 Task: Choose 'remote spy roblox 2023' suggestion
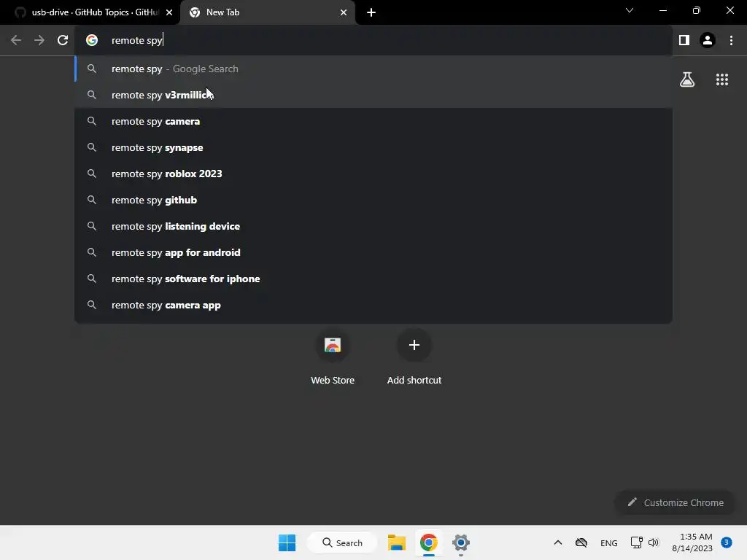point(373,174)
